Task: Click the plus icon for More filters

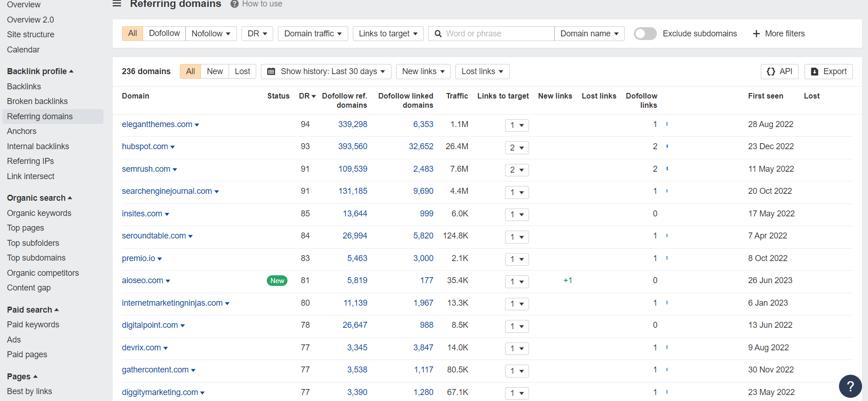Action: (756, 34)
